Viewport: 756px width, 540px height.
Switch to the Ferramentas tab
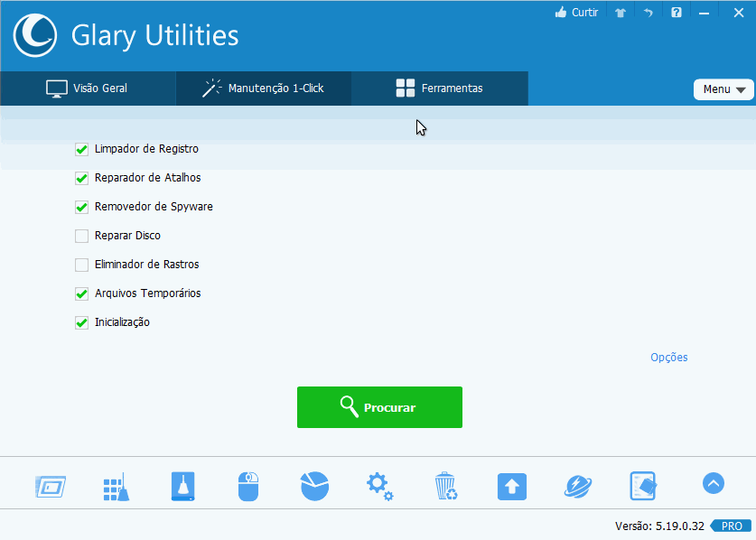pyautogui.click(x=440, y=88)
